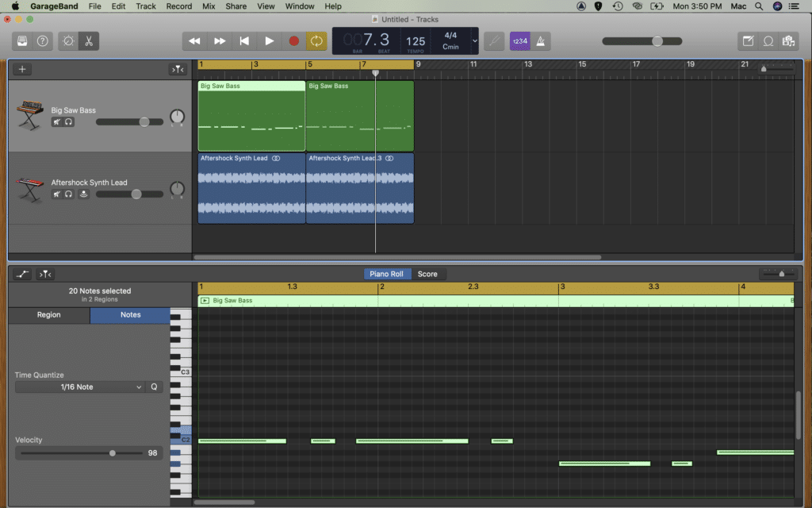Open Quick Help button
This screenshot has height=508, width=812.
point(43,41)
